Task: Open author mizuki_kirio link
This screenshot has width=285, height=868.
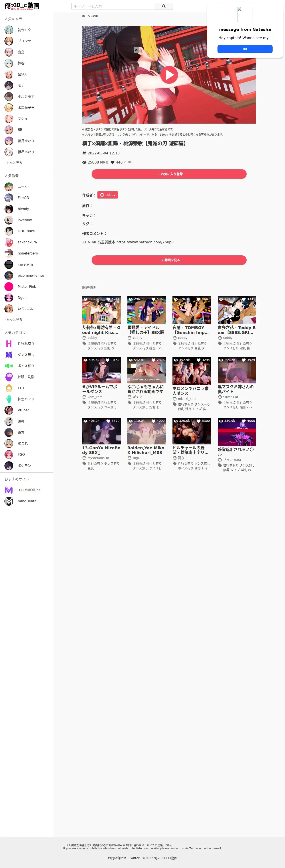Action: coord(187,399)
